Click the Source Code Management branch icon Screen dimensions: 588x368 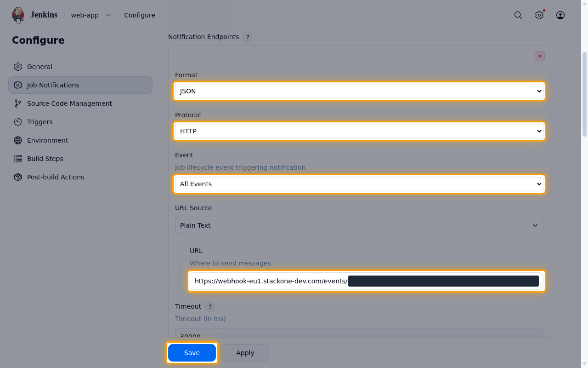(x=18, y=103)
